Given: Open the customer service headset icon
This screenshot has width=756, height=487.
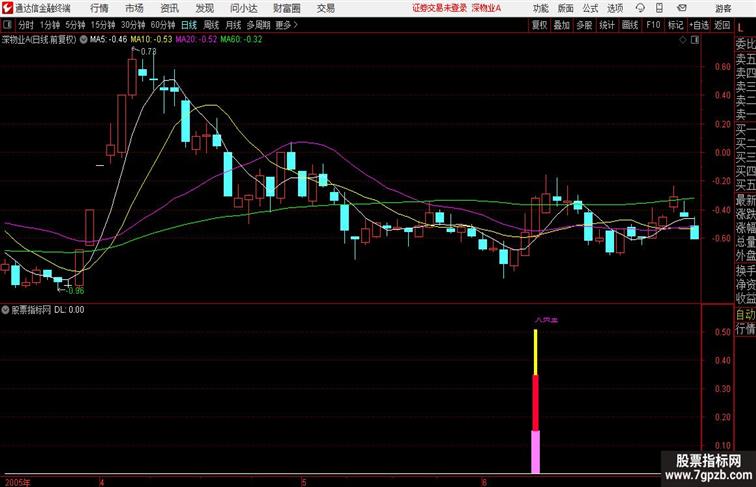Looking at the screenshot, I should pos(640,8).
